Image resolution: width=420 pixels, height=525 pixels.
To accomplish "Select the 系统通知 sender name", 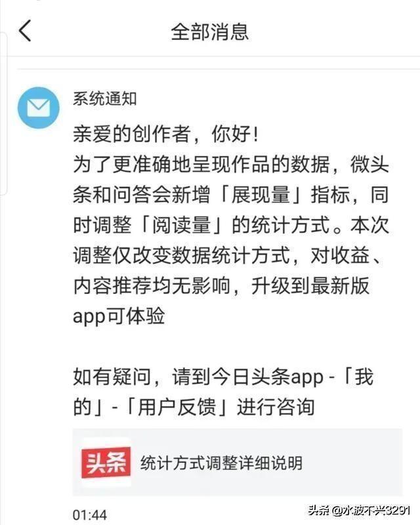I will point(105,99).
